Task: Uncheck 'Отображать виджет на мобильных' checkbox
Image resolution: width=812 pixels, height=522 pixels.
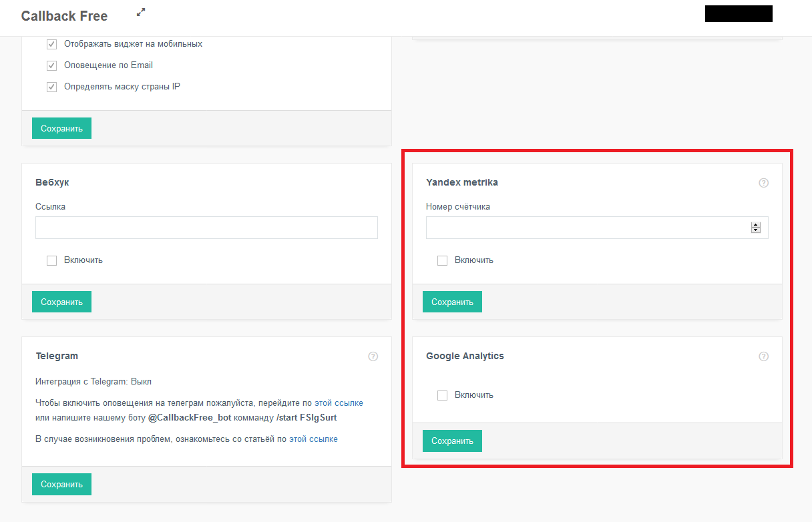Action: [x=51, y=44]
